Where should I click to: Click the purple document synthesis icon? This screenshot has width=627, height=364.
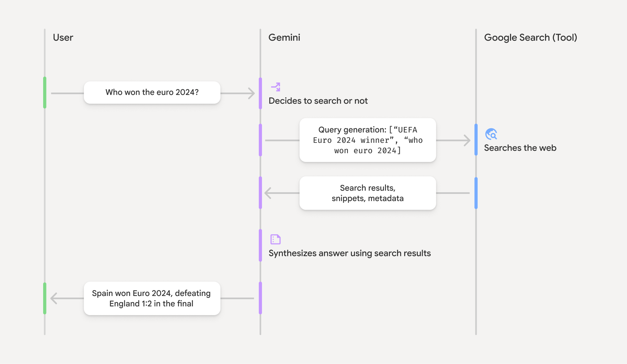click(x=275, y=239)
